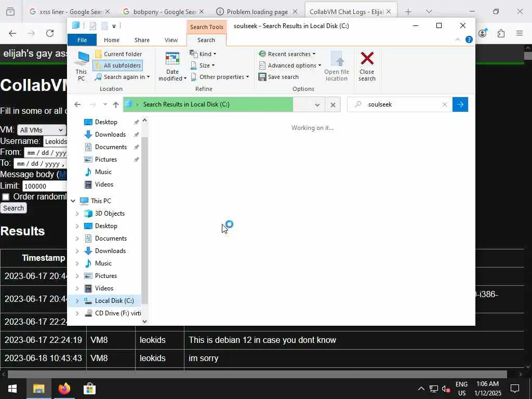Open the Kind filter dropdown

pos(203,54)
